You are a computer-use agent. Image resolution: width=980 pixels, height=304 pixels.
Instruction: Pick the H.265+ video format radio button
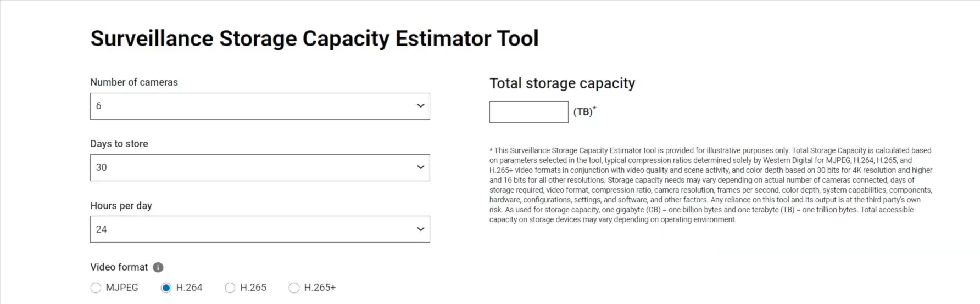(294, 288)
